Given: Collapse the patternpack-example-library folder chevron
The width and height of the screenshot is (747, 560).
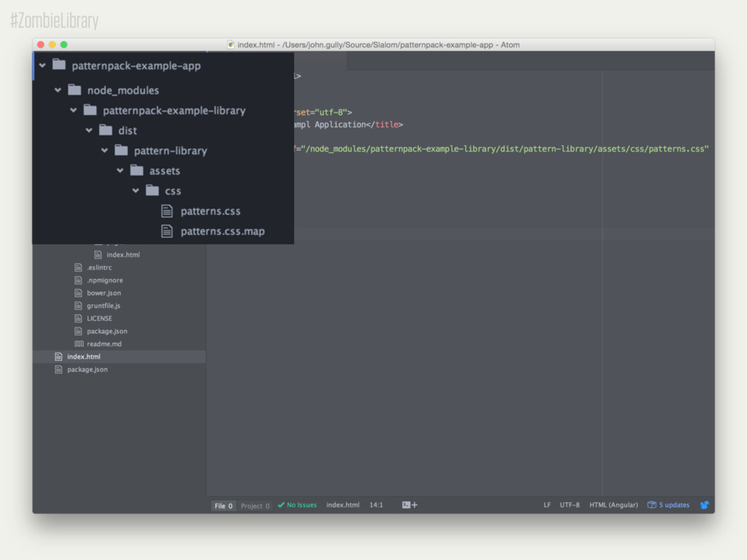Looking at the screenshot, I should pos(74,110).
